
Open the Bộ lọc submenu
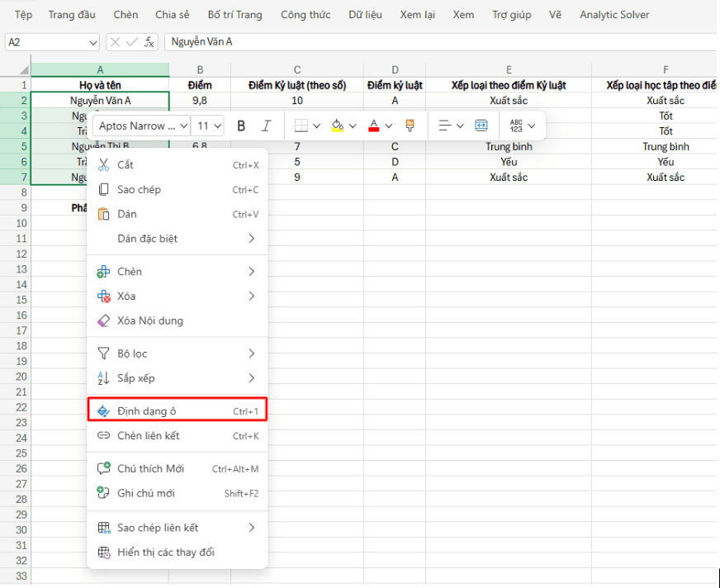tap(178, 353)
